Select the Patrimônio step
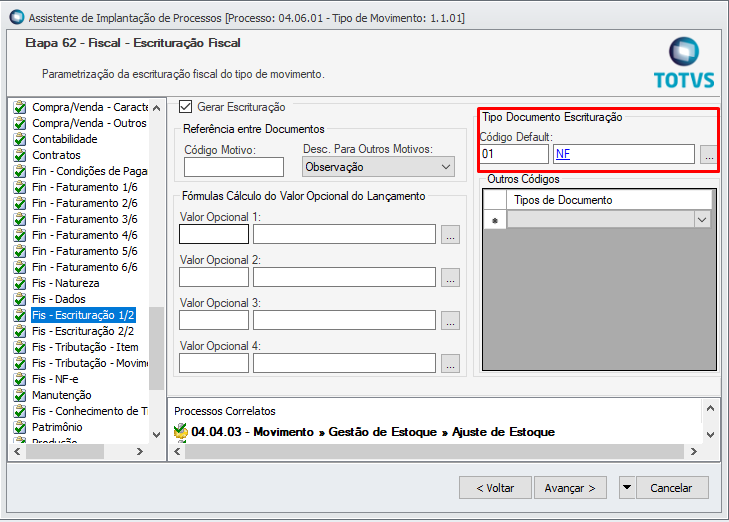The image size is (729, 522). click(57, 427)
